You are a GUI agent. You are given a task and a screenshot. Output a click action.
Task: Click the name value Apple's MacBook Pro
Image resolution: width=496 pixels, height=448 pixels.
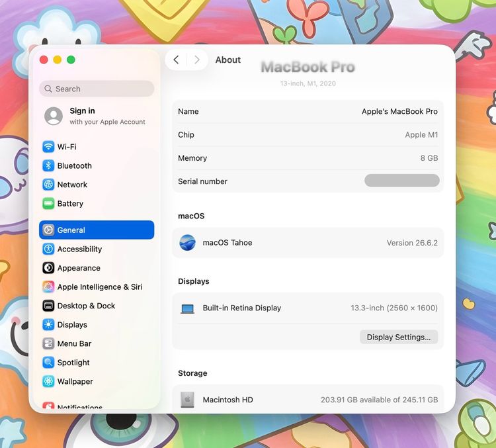pos(399,111)
